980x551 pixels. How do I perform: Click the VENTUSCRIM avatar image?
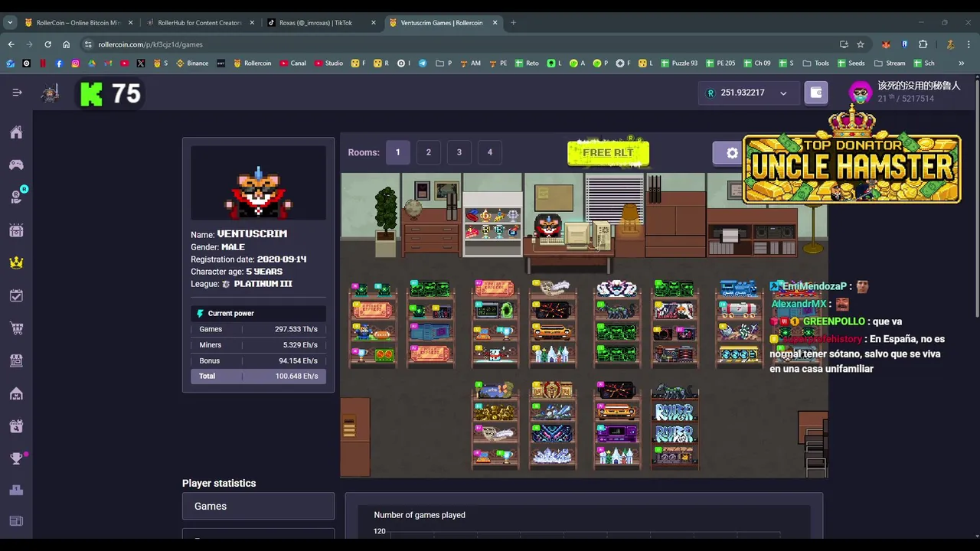258,184
